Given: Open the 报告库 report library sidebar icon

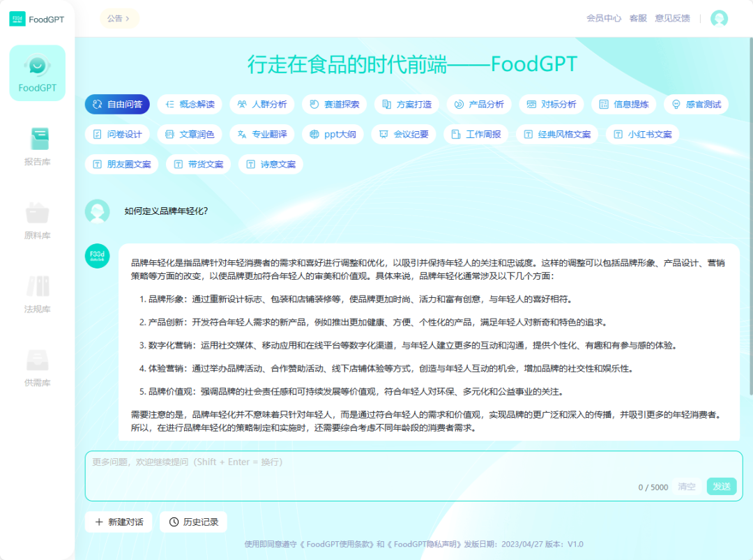Looking at the screenshot, I should 38,139.
